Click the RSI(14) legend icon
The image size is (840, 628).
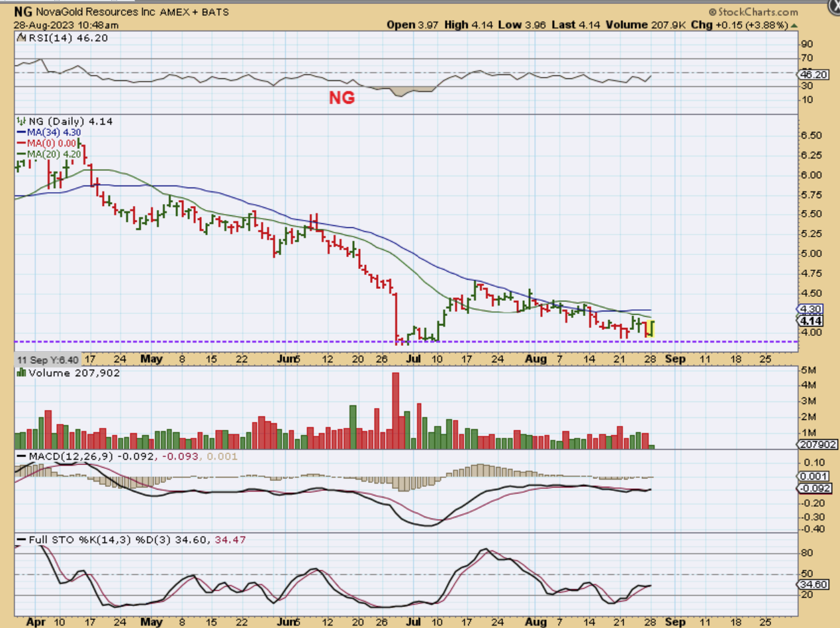click(x=20, y=38)
